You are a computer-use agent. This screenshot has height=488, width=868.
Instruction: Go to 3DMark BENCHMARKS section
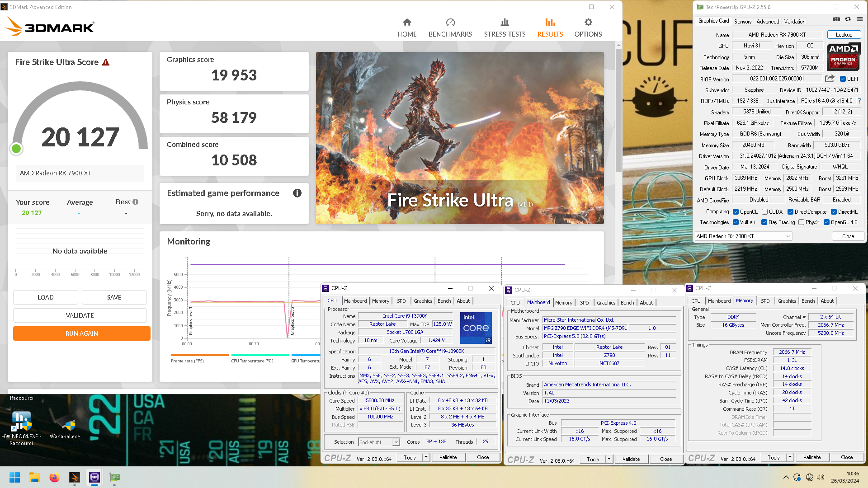(x=450, y=28)
